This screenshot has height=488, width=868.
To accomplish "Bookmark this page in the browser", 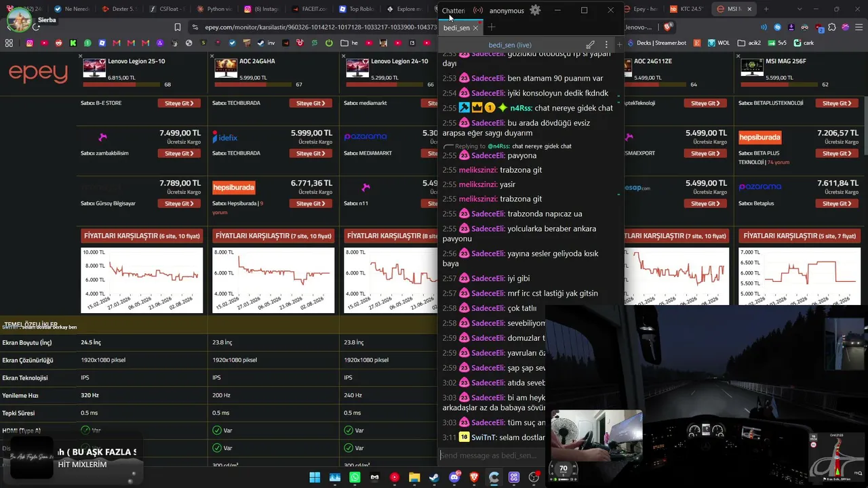I will tap(178, 27).
